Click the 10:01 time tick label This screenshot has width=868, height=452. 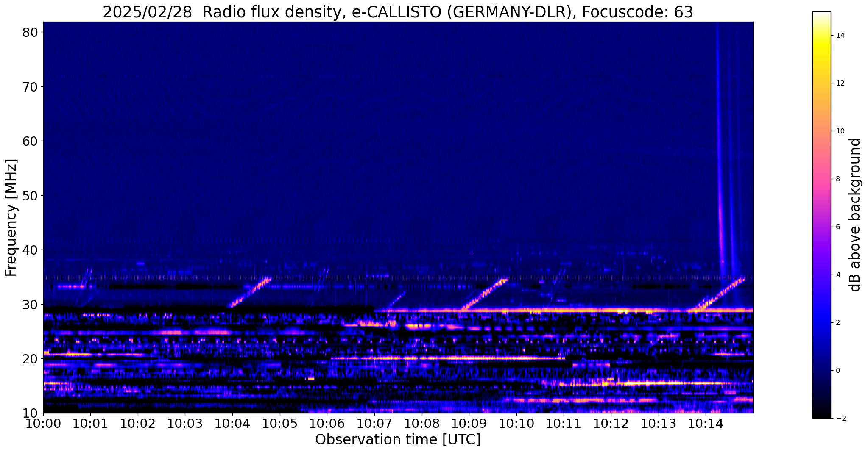point(90,423)
